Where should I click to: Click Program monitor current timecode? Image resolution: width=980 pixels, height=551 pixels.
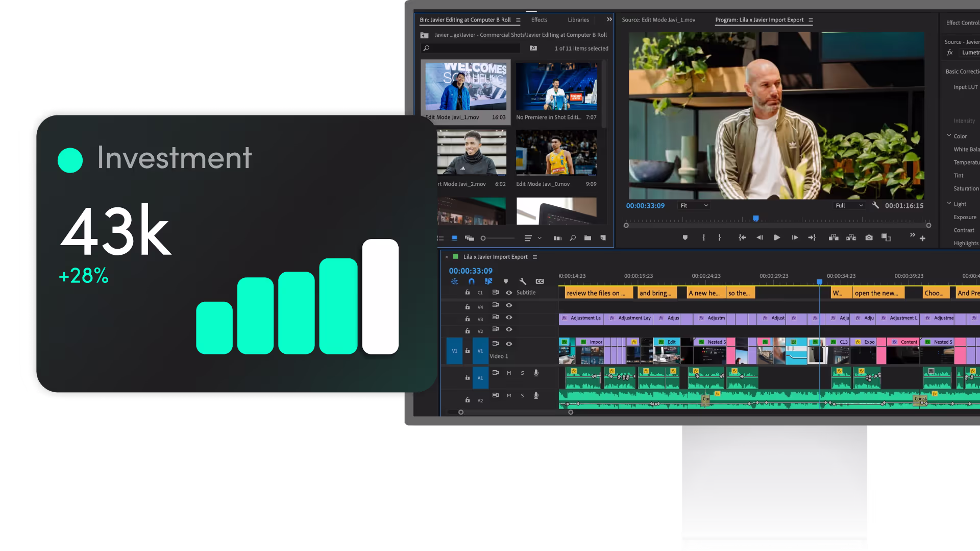645,205
